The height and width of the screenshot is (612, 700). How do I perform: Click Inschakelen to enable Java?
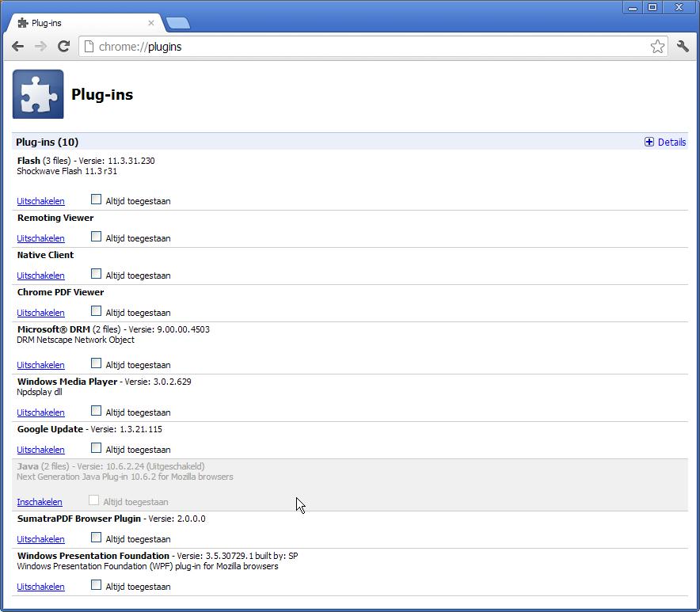click(x=40, y=502)
